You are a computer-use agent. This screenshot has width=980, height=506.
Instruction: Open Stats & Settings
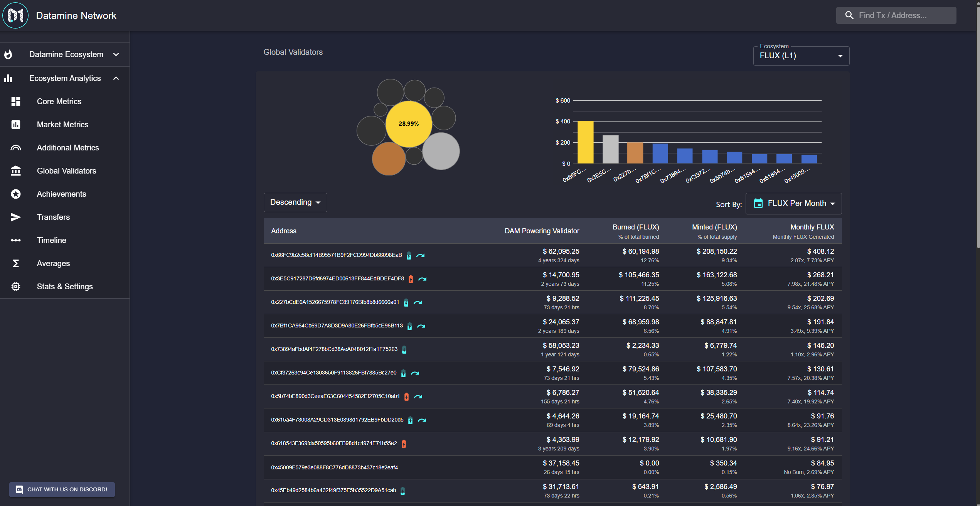click(65, 287)
